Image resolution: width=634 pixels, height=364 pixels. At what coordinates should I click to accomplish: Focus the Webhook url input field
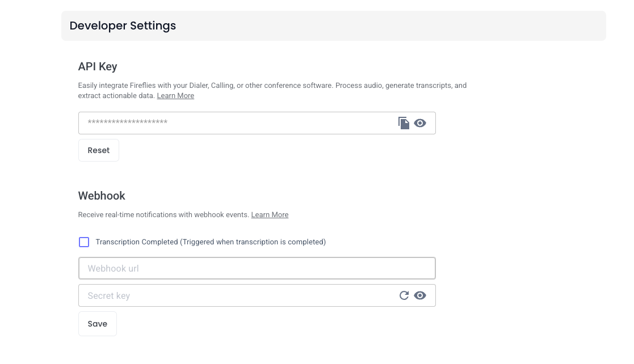click(257, 268)
